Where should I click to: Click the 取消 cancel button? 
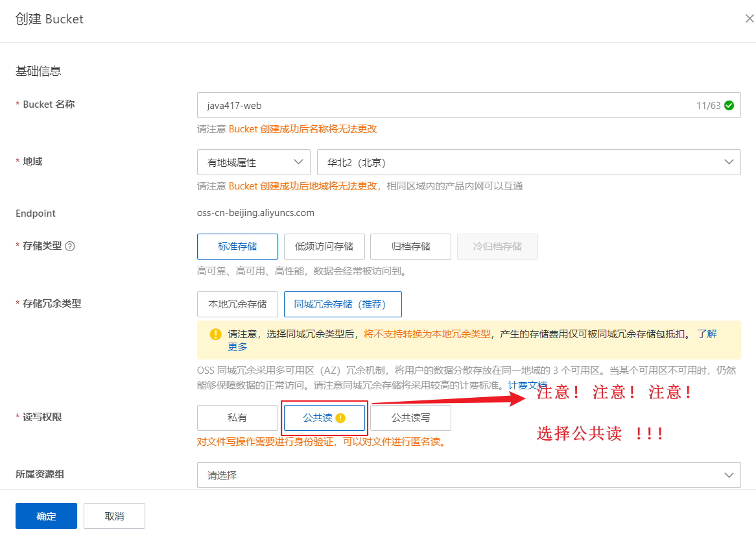(114, 516)
